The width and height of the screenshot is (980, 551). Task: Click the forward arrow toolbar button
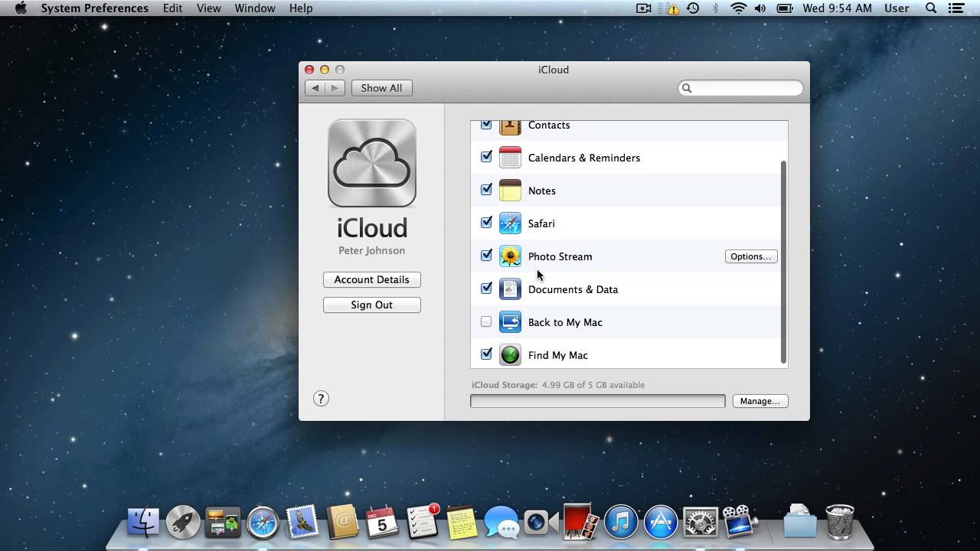(335, 88)
